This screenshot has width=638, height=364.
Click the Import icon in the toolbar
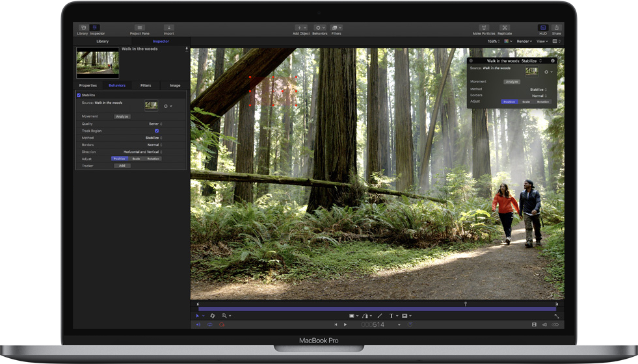168,28
